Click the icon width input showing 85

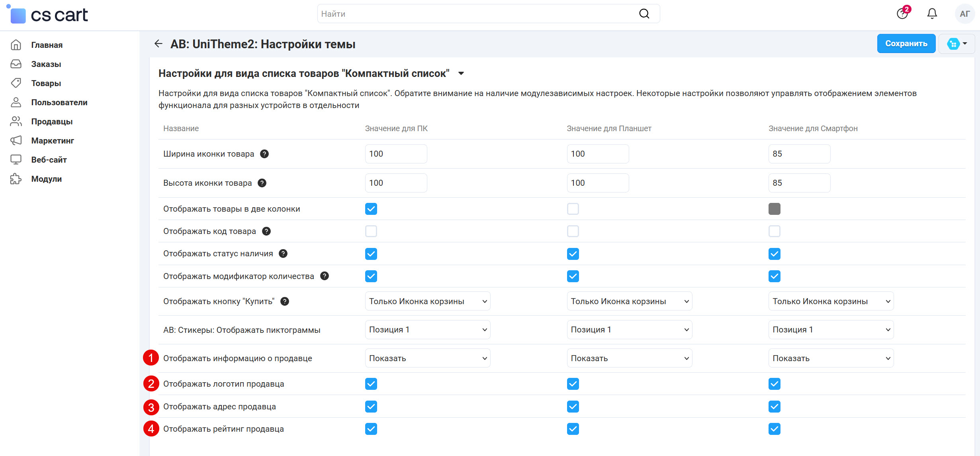pos(799,153)
